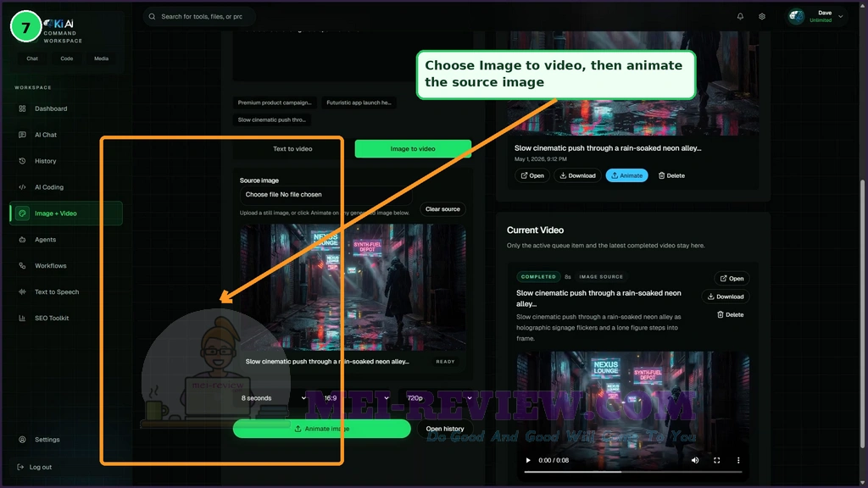Expand the Dave user account menu

tap(816, 17)
